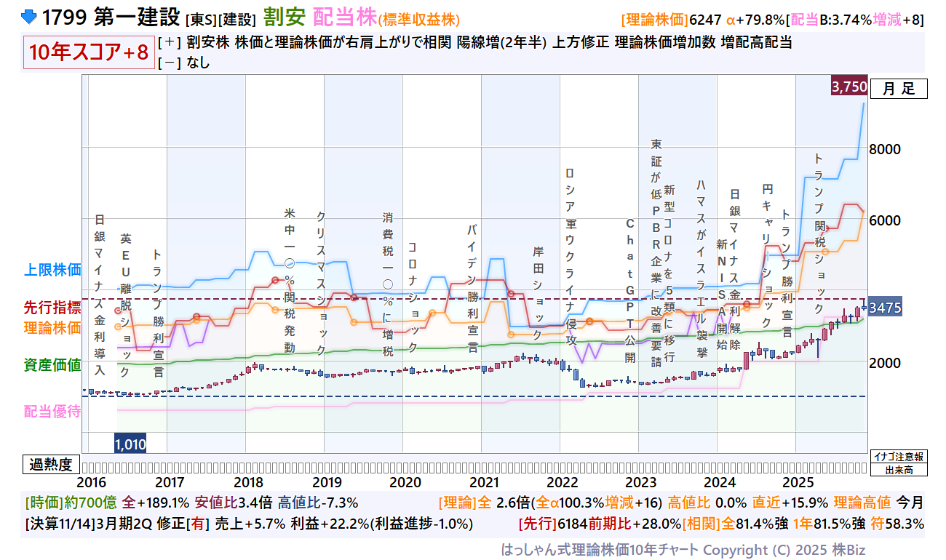Toggle the 先行指標 legend label
Viewport: 946px width, 560px height.
[x=52, y=307]
